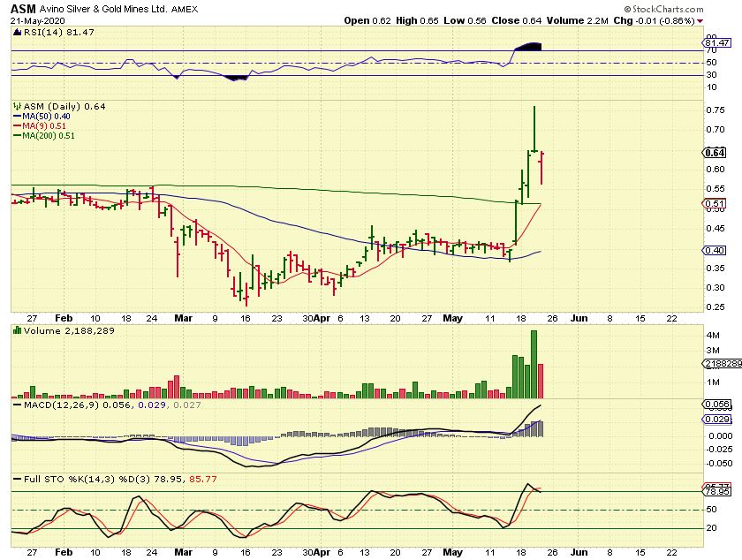Click the 4M volume axis label
The width and height of the screenshot is (742, 560).
[713, 336]
